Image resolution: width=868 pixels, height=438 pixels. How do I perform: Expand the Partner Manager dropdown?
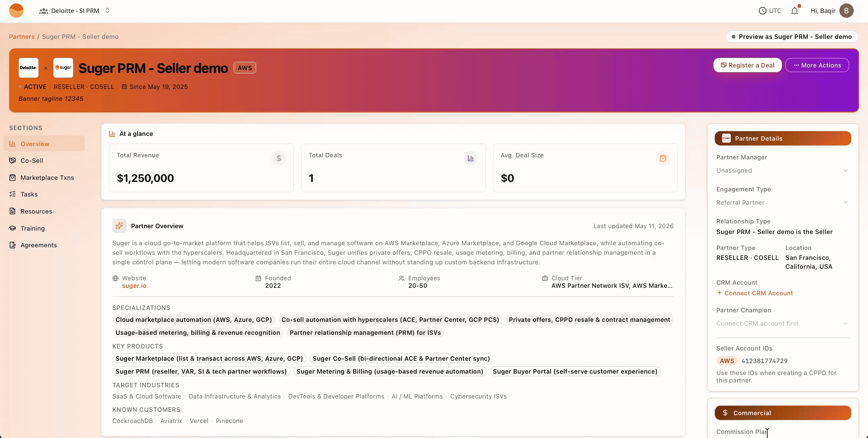[x=782, y=171]
